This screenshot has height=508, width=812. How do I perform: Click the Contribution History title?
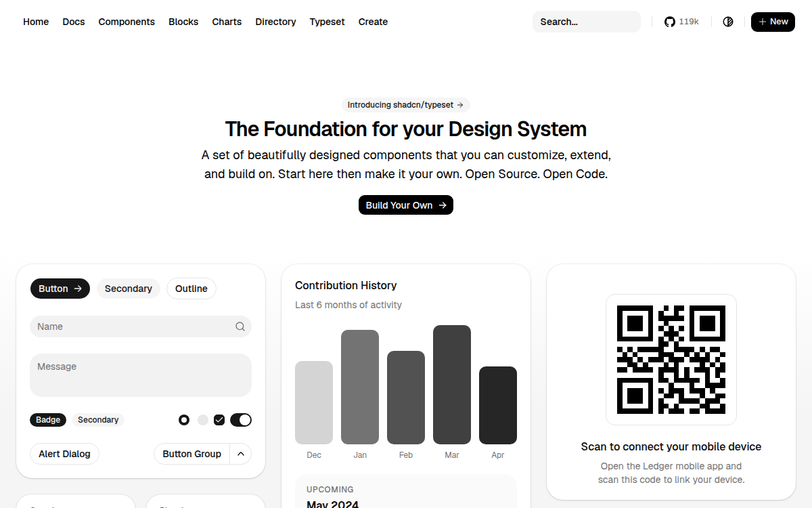(x=346, y=286)
